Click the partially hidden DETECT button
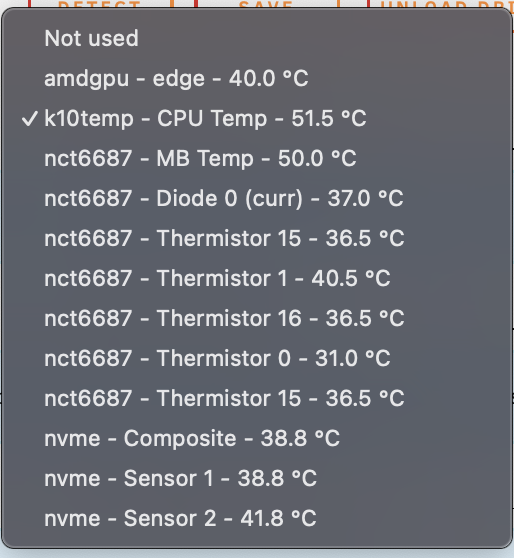Viewport: 514px width, 558px height. (101, 4)
